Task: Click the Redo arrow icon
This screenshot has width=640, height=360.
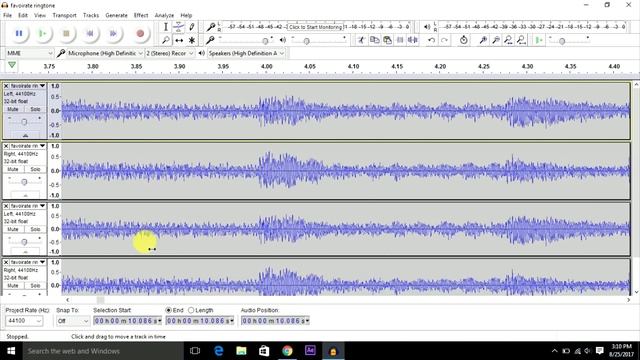Action: tap(444, 40)
